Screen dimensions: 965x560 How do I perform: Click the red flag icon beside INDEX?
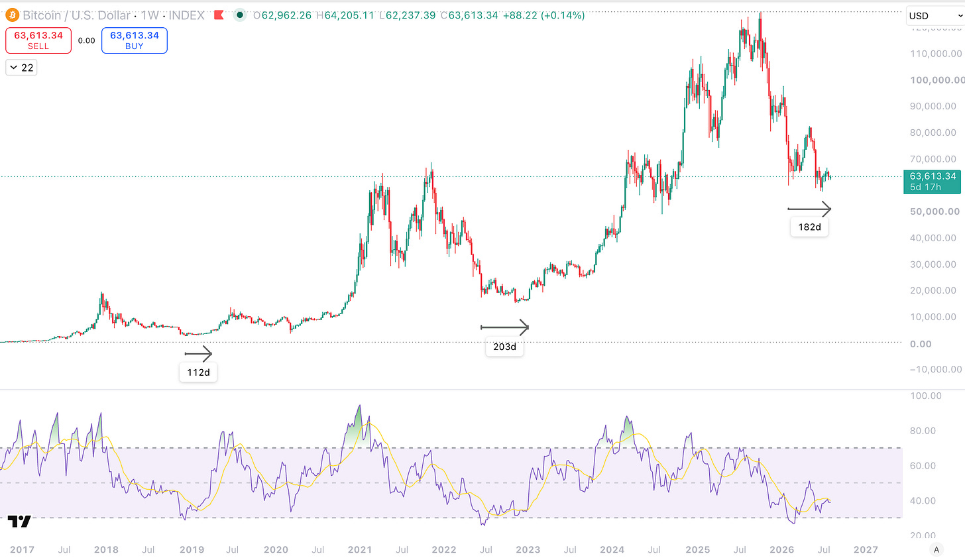coord(219,15)
